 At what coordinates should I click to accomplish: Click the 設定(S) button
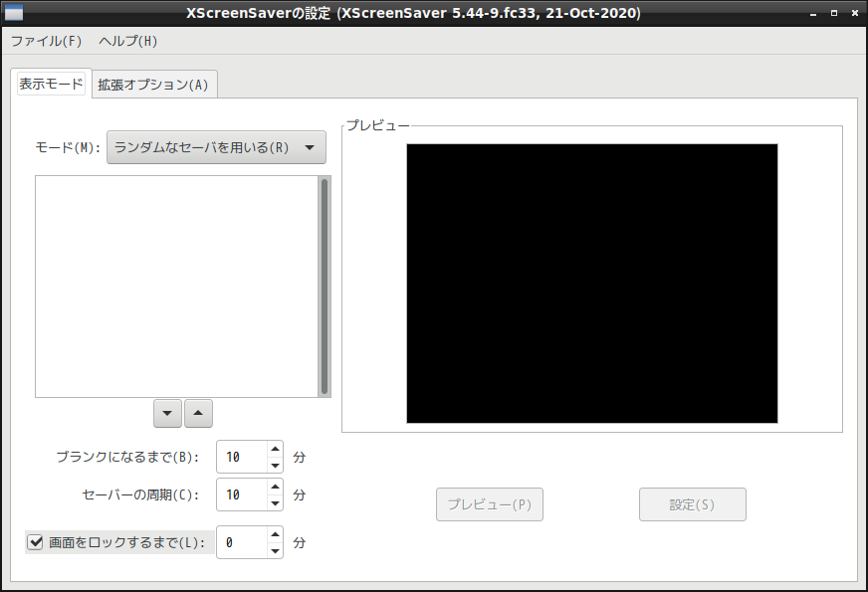click(x=693, y=504)
